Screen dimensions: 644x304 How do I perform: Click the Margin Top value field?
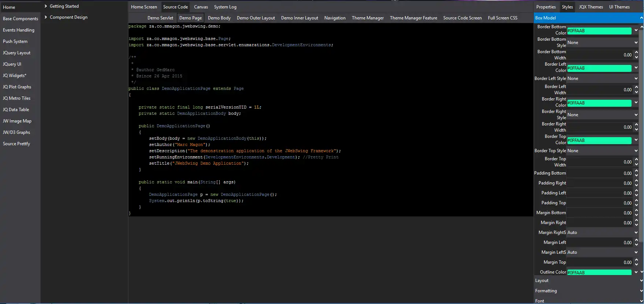(599, 262)
